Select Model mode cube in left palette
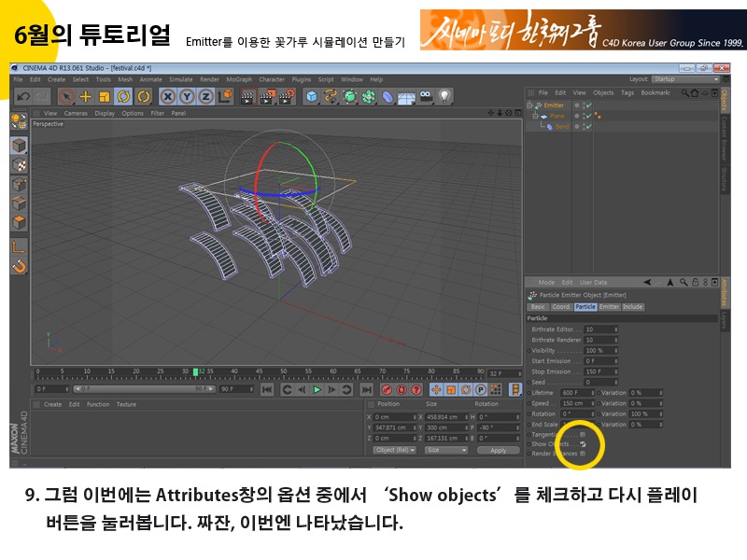The image size is (747, 560). tap(19, 146)
